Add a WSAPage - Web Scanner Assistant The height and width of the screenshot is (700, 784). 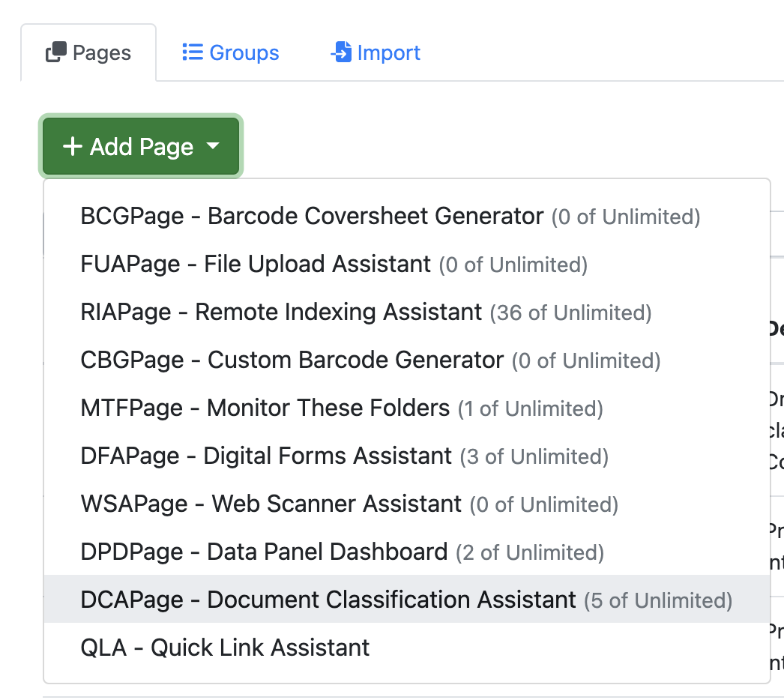click(x=271, y=504)
